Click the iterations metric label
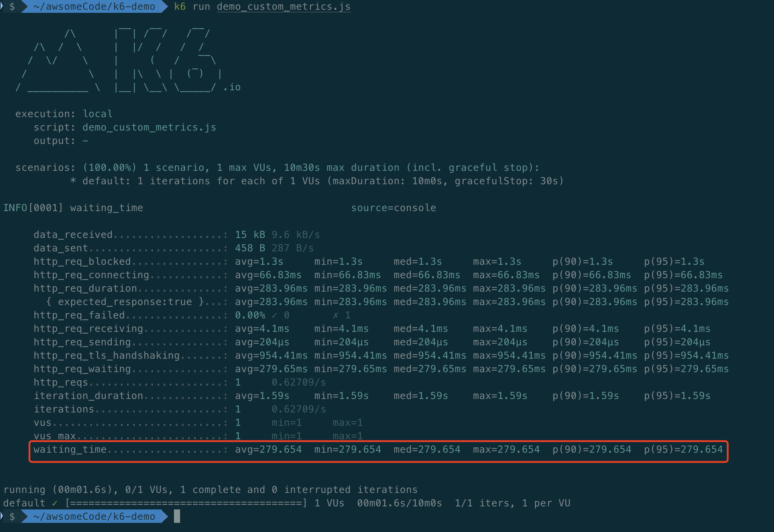 click(x=64, y=409)
